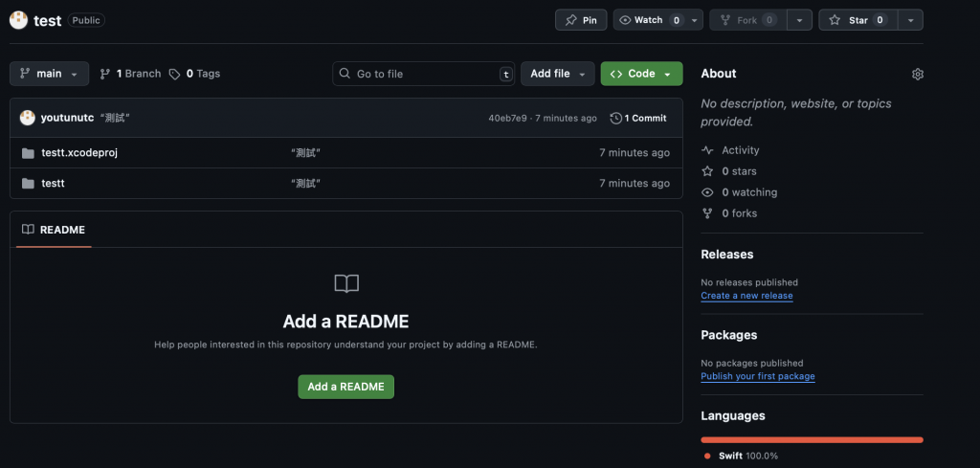The image size is (980, 468).
Task: Open commit hash 40eb7e9
Action: 507,118
